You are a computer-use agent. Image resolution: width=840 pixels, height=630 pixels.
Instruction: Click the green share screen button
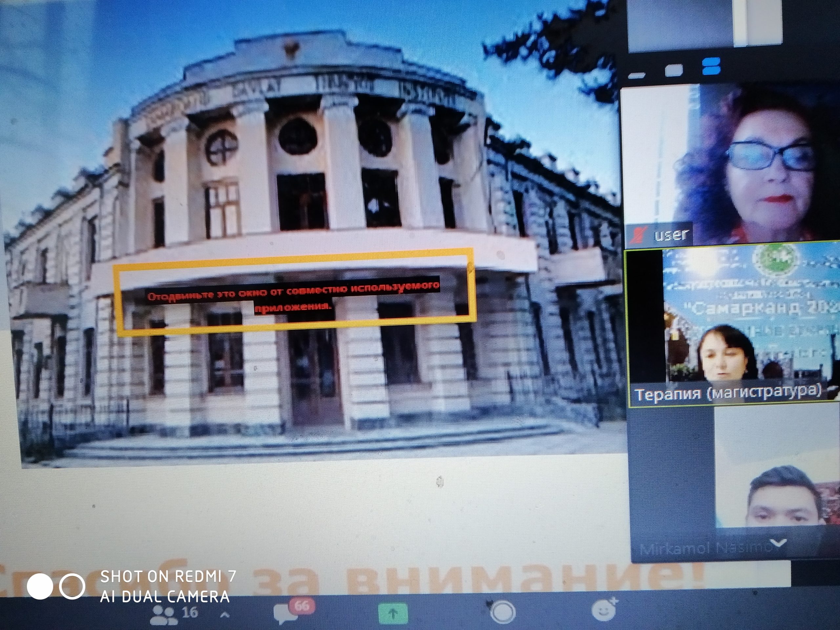(x=393, y=613)
